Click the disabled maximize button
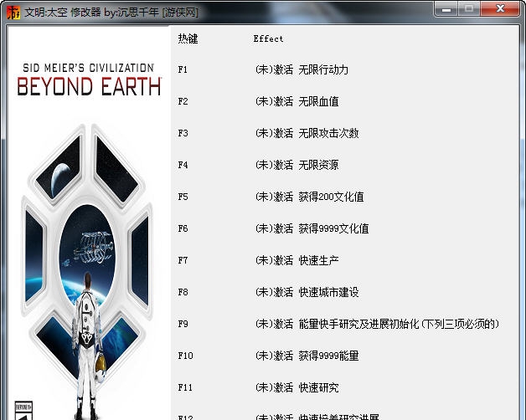526x420 pixels. [469, 8]
